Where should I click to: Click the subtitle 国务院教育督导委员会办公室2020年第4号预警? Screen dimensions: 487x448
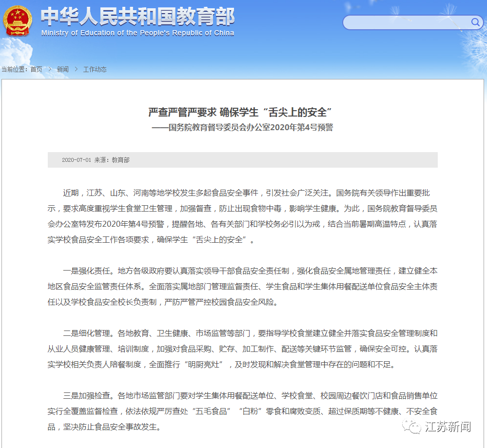242,127
